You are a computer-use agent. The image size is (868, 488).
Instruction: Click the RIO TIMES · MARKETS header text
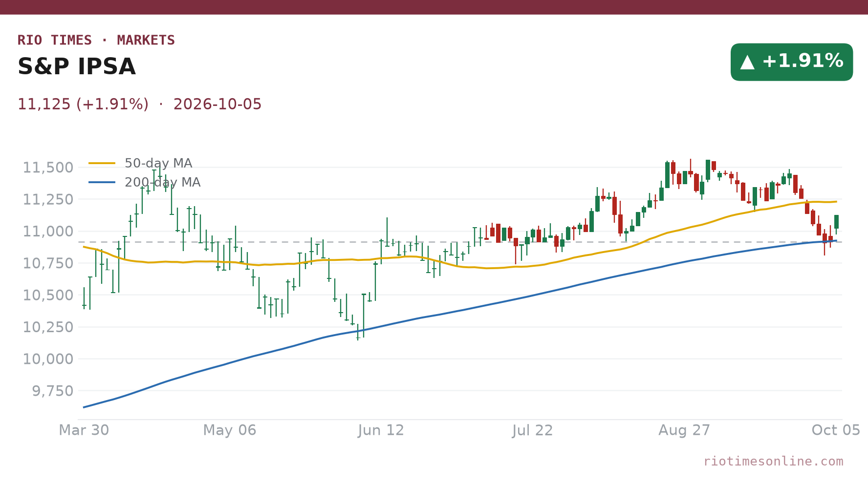(96, 40)
